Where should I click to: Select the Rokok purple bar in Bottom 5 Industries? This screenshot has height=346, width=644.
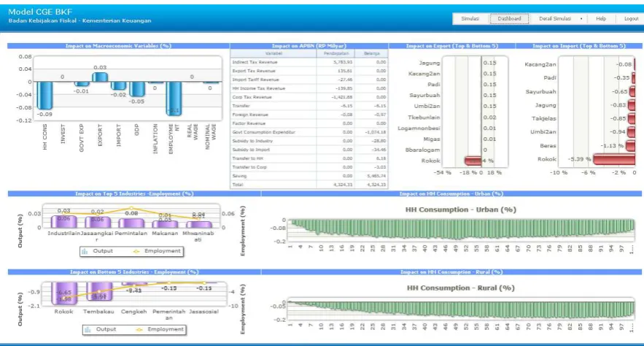pos(64,293)
